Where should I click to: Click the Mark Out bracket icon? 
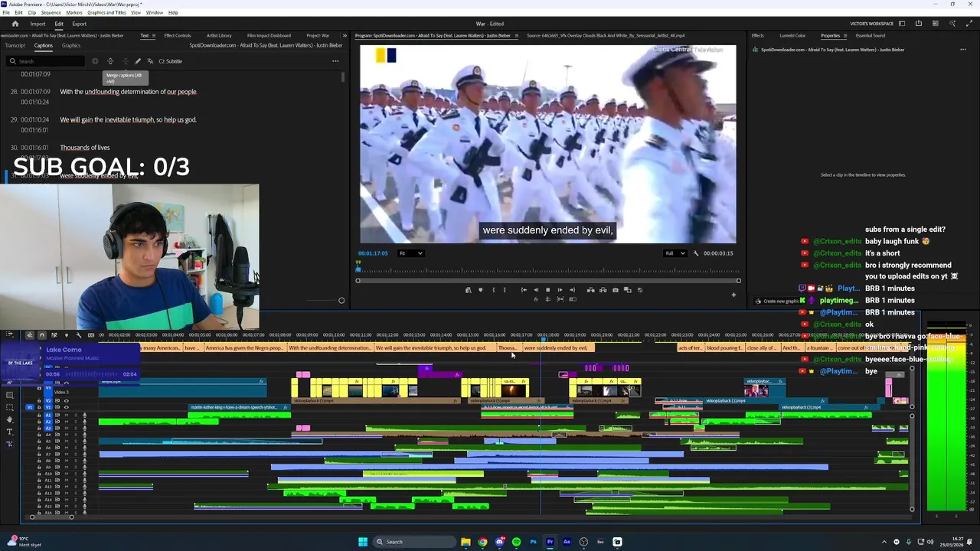click(x=505, y=290)
